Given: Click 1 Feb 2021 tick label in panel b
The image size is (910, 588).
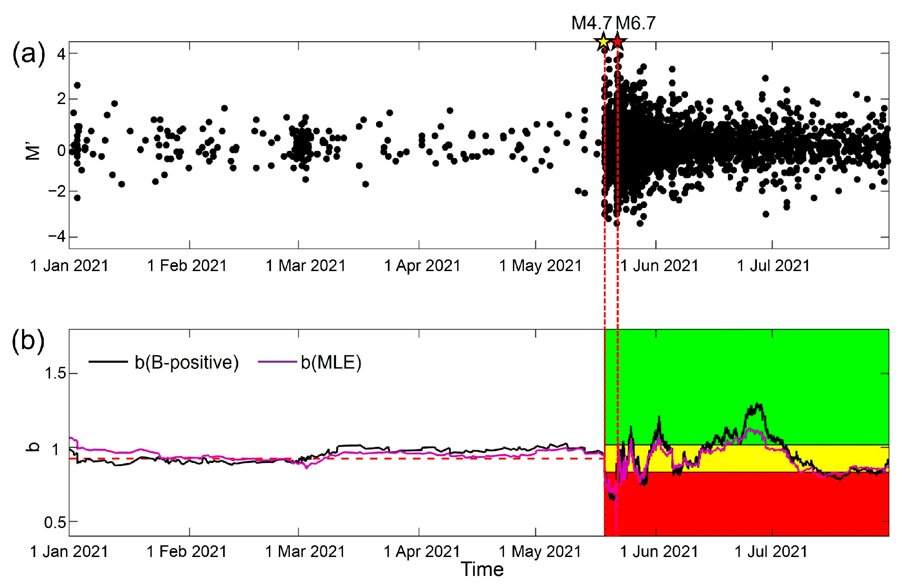Looking at the screenshot, I should (186, 552).
